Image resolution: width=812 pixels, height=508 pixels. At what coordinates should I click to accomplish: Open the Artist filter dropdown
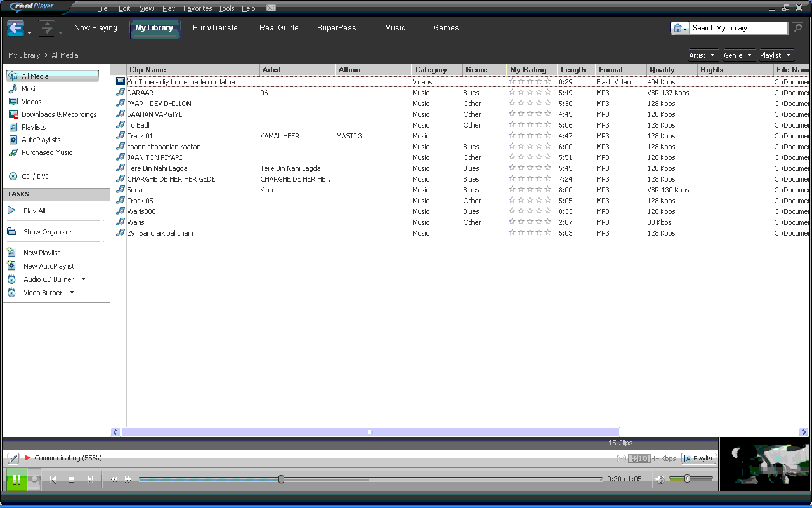click(x=703, y=55)
